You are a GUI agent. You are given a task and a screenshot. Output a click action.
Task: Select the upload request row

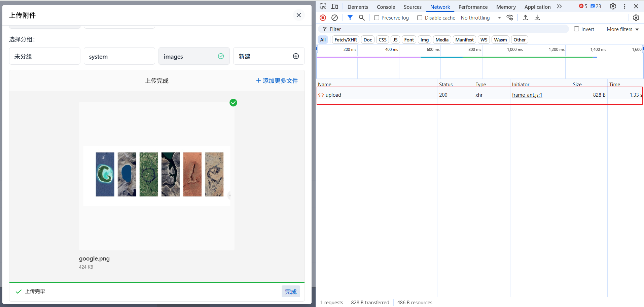pos(479,95)
